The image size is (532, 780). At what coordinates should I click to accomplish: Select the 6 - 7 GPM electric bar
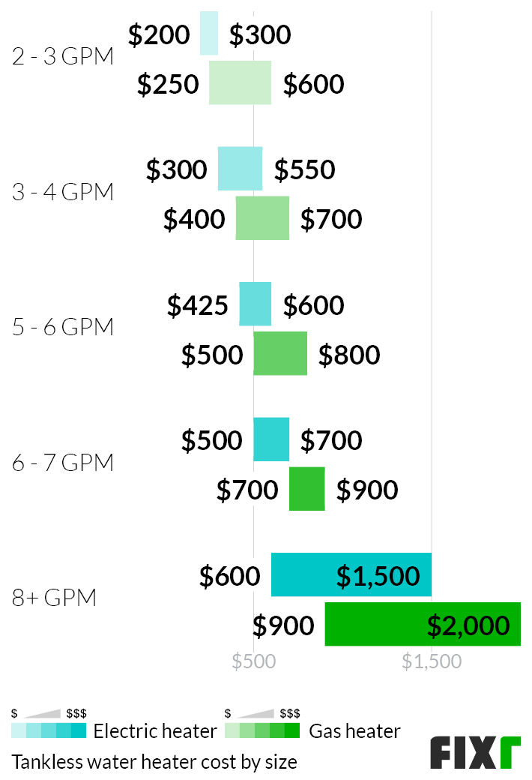click(x=271, y=439)
